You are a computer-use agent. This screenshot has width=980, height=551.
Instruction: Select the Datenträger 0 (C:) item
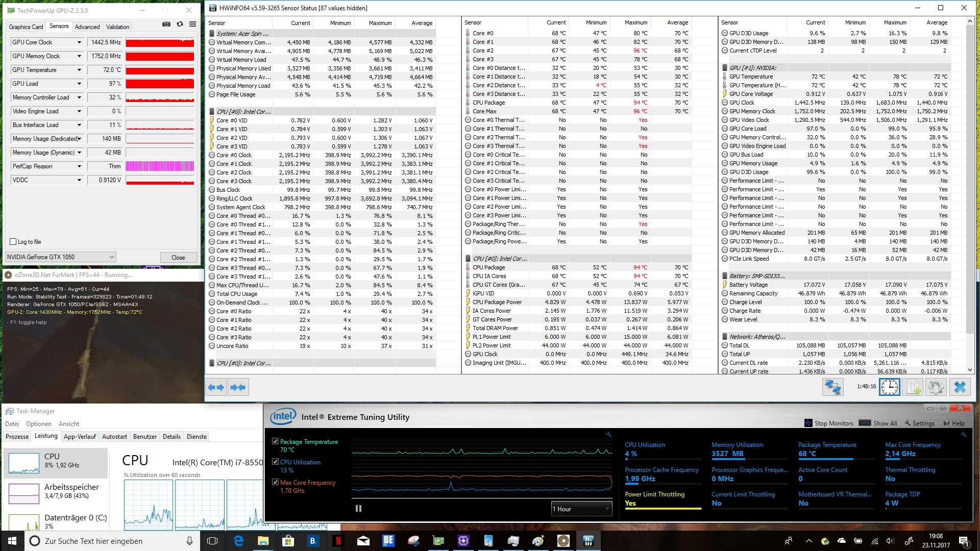[56, 521]
